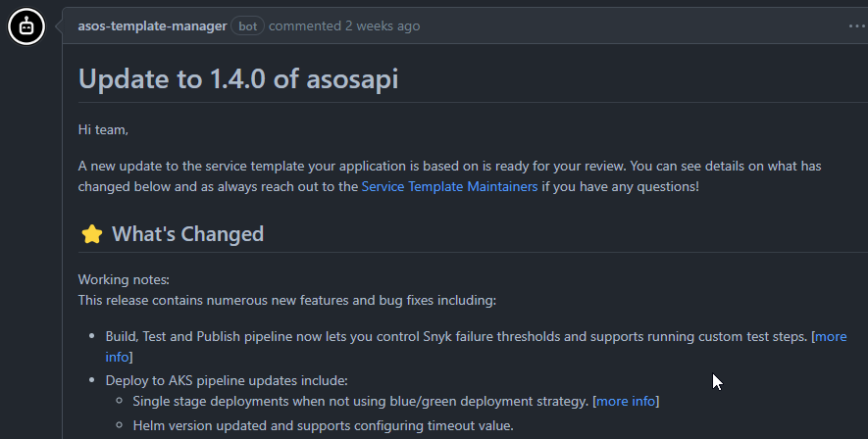
Task: Open the asos-template-manager author profile link
Action: 152,26
